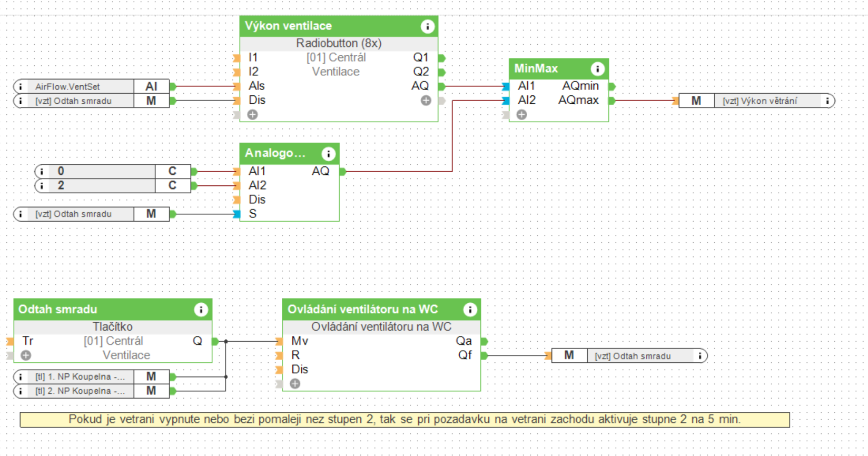This screenshot has height=456, width=868.
Task: Open info icon on Analogo... block
Action: point(328,154)
